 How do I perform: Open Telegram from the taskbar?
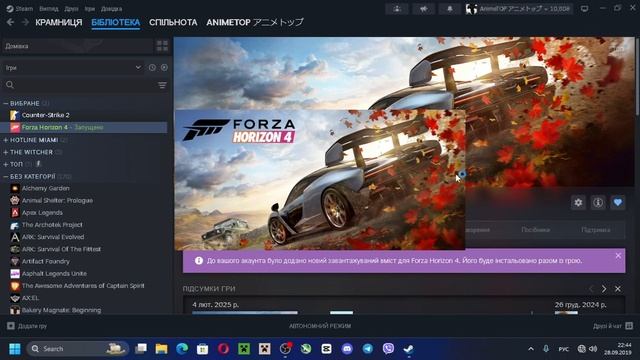[368, 349]
